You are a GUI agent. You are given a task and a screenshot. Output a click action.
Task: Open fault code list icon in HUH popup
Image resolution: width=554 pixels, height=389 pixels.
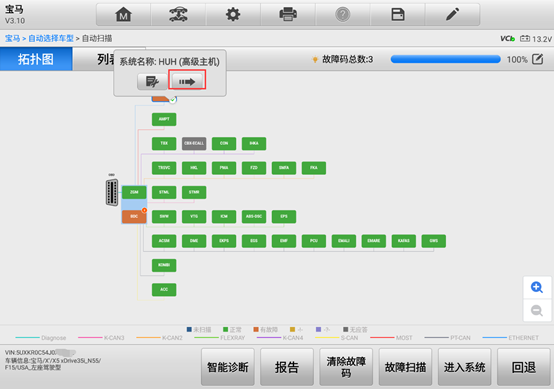[152, 82]
